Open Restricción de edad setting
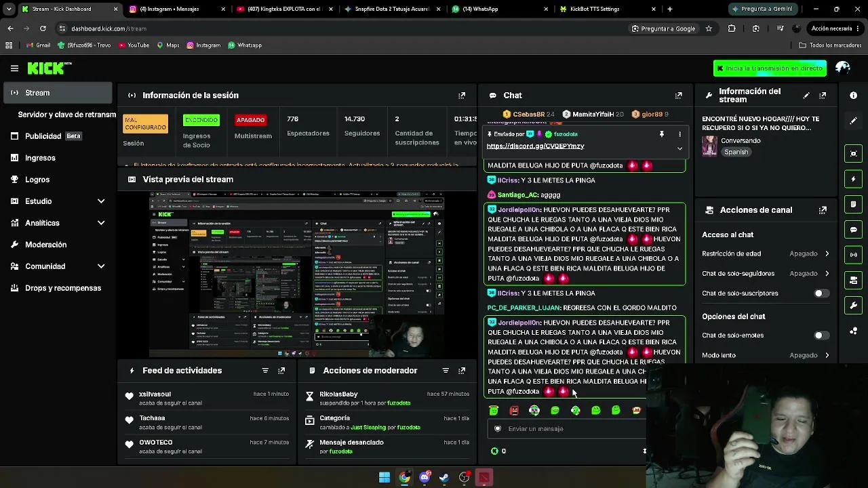The height and width of the screenshot is (488, 868). [x=766, y=254]
